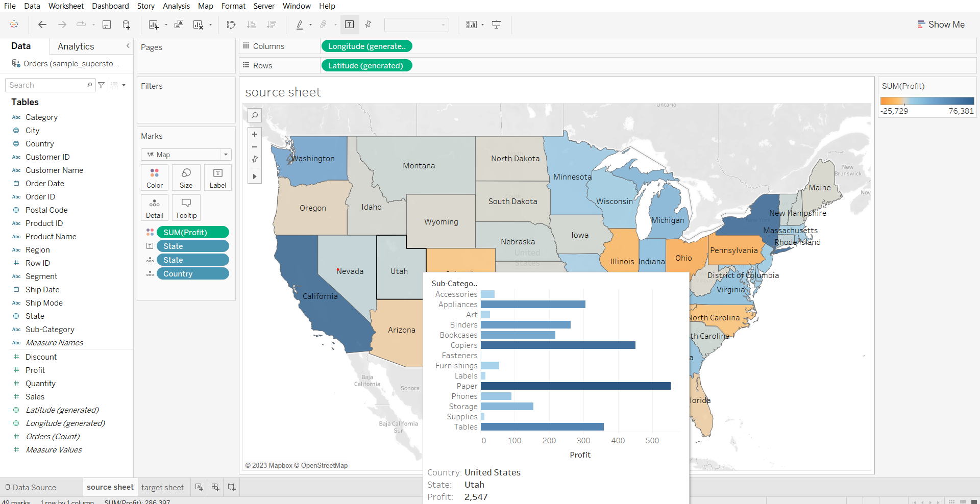980x504 pixels.
Task: Switch to the target sheet tab
Action: (162, 487)
